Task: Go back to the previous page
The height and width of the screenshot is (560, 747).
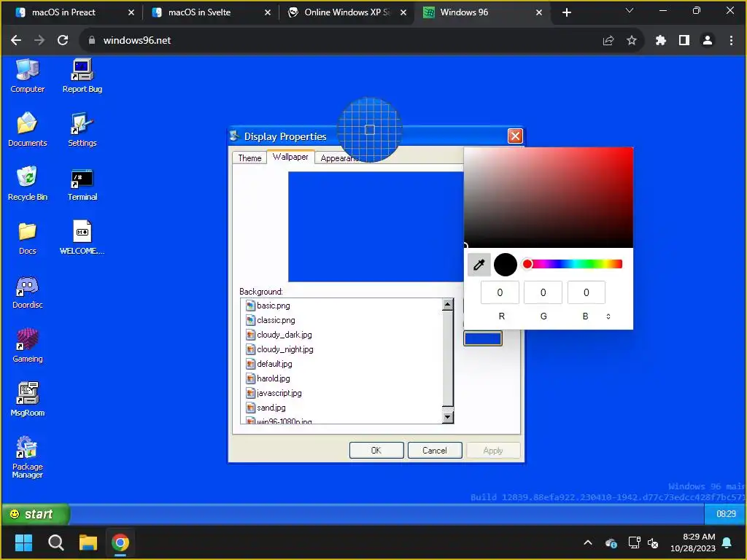Action: click(16, 41)
